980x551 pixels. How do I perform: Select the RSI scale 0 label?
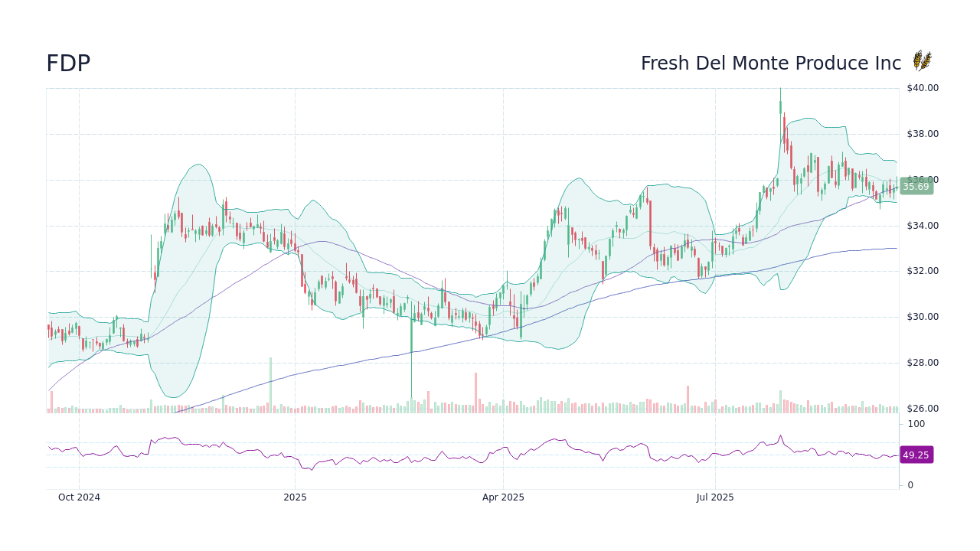click(910, 485)
